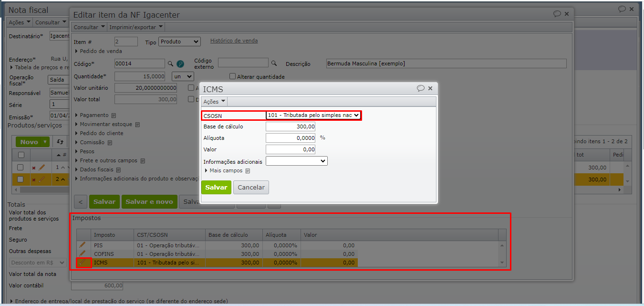Click pencil edit icon for COFINS tax row
This screenshot has width=644, height=306.
pyautogui.click(x=83, y=253)
